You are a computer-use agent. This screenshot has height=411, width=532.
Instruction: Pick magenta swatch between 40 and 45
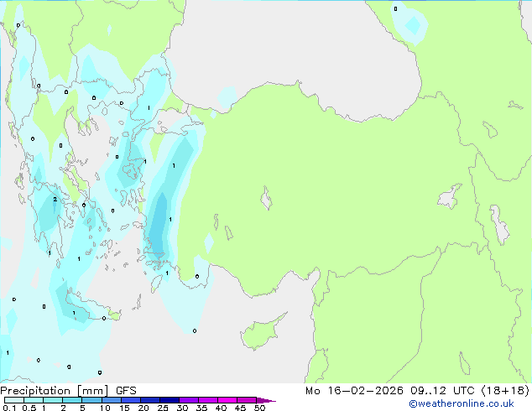pos(227,400)
